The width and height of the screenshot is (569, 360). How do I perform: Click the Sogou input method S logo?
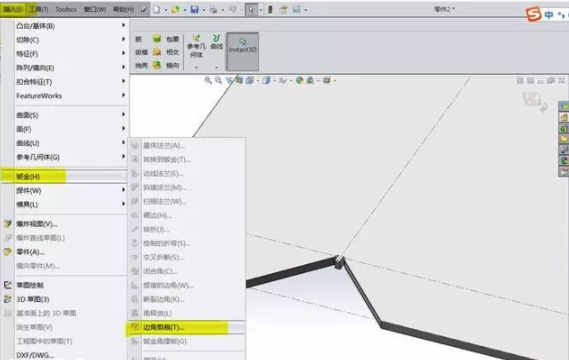click(x=533, y=14)
